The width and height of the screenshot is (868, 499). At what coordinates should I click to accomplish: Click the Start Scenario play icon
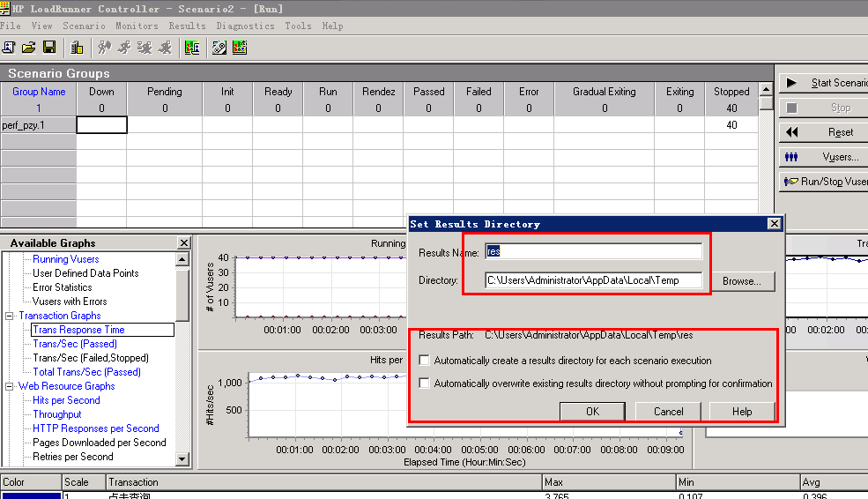(x=791, y=83)
